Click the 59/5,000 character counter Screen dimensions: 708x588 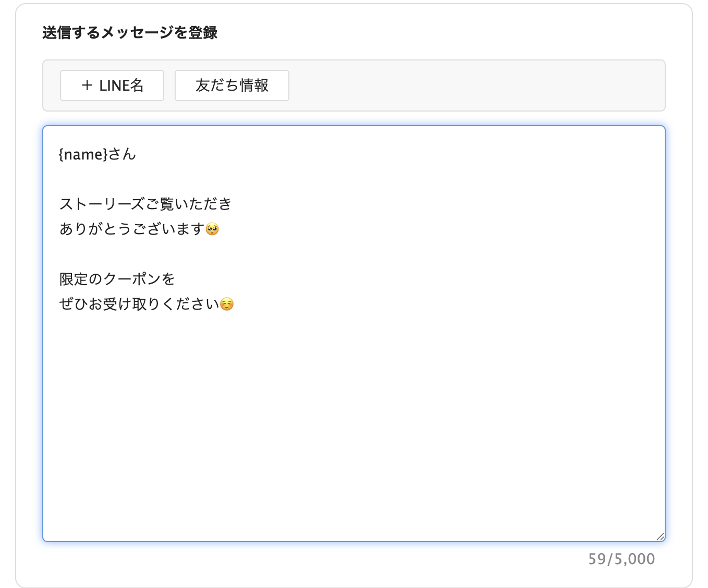pos(621,559)
